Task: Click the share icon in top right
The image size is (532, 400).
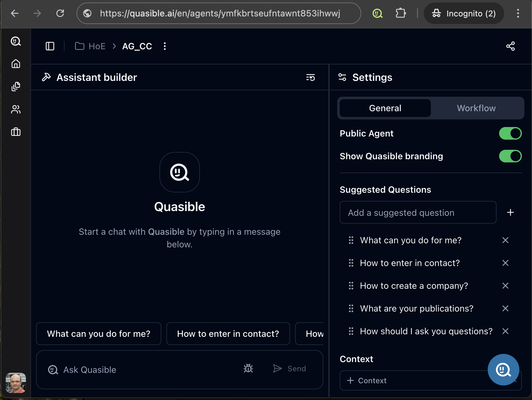Action: pyautogui.click(x=510, y=46)
